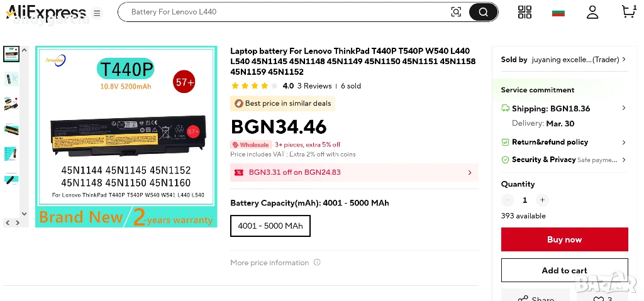Open the shopping cart
The image size is (644, 301).
click(x=628, y=11)
